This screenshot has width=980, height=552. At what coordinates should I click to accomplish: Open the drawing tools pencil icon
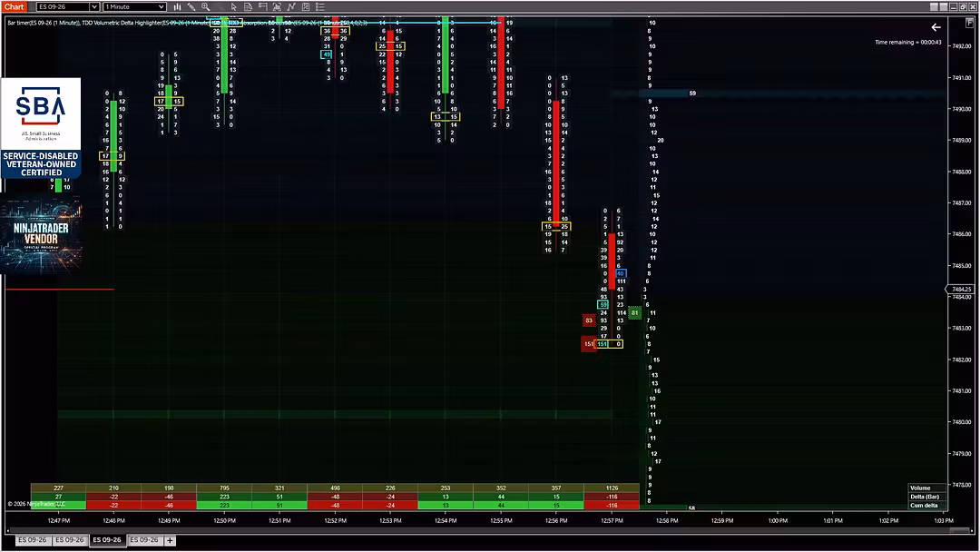point(191,7)
